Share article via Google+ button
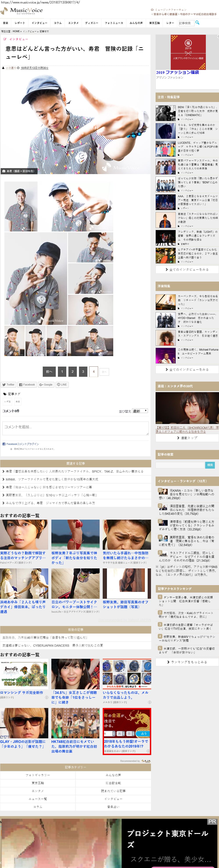 pyautogui.click(x=46, y=384)
